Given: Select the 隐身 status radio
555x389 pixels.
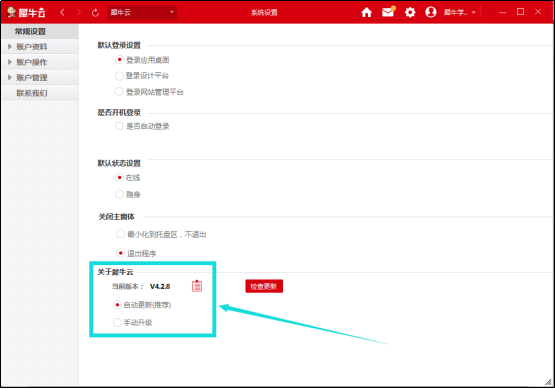Looking at the screenshot, I should tap(119, 194).
